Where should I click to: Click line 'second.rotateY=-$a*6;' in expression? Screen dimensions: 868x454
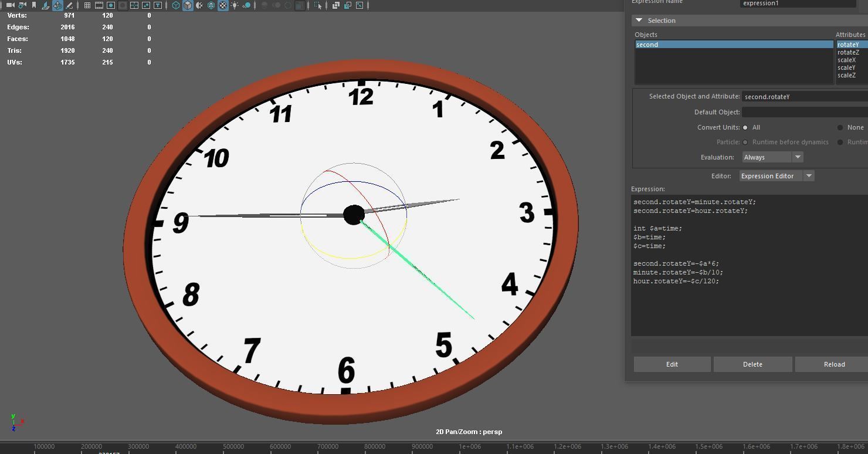coord(676,263)
